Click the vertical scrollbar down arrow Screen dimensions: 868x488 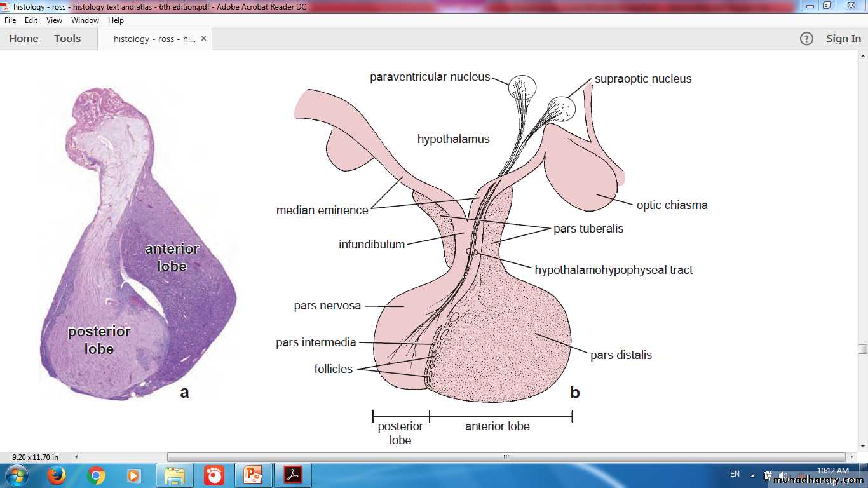(x=862, y=447)
